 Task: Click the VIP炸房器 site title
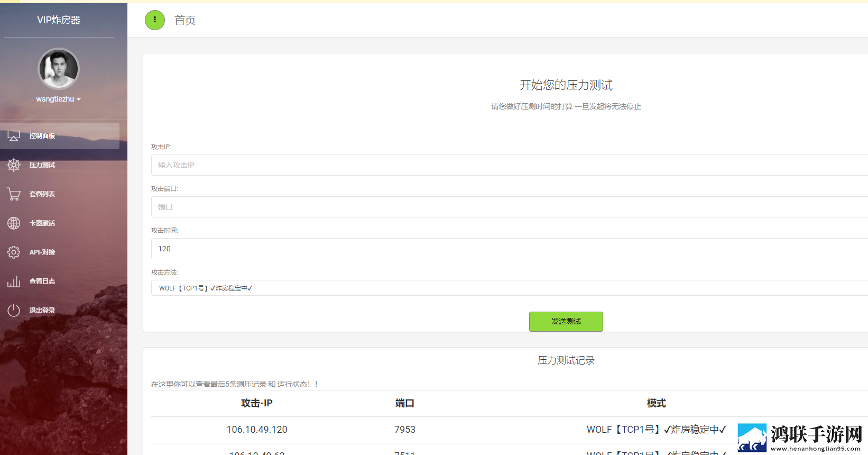[59, 20]
